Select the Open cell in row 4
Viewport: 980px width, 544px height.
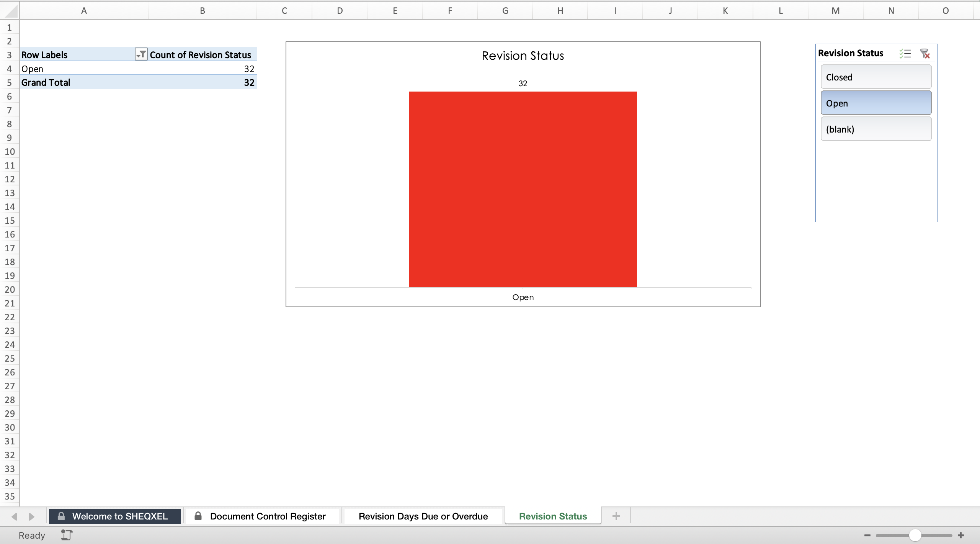tap(84, 69)
